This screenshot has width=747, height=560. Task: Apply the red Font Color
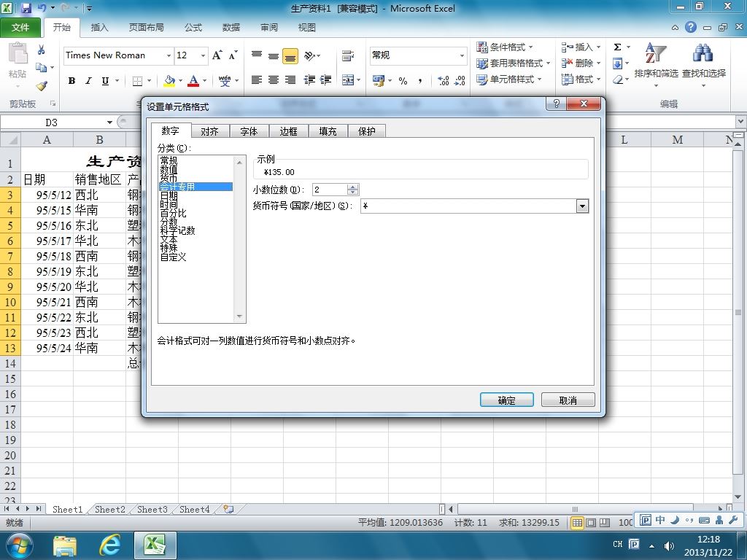(x=193, y=81)
